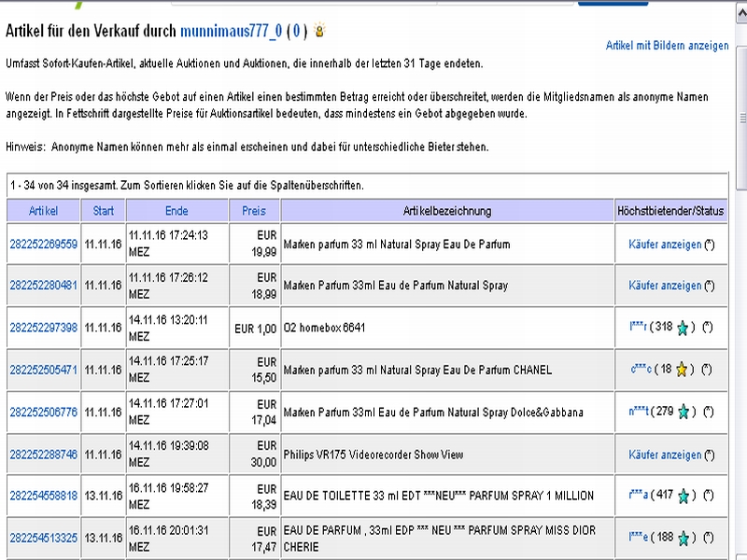
Task: Click the scrollbar up arrow
Action: [x=741, y=13]
